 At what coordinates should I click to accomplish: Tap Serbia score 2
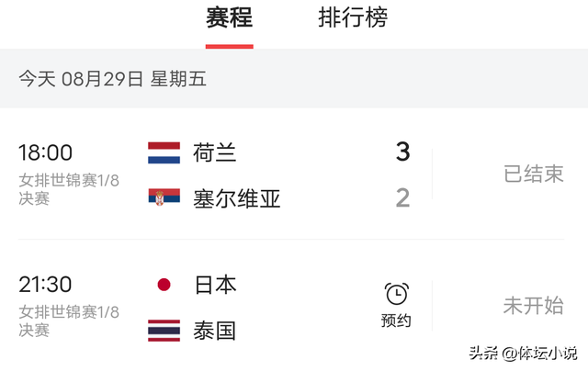click(402, 197)
